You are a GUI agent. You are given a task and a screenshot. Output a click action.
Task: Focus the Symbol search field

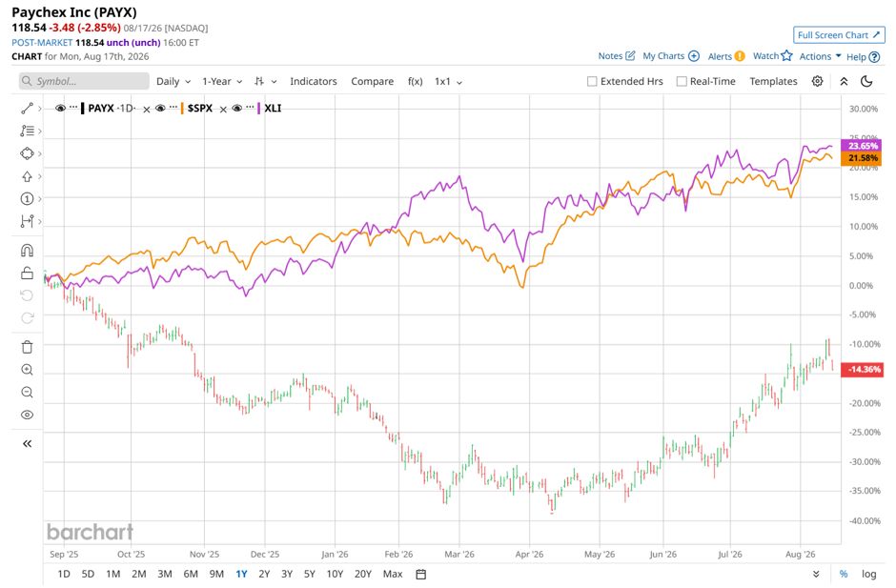click(84, 81)
